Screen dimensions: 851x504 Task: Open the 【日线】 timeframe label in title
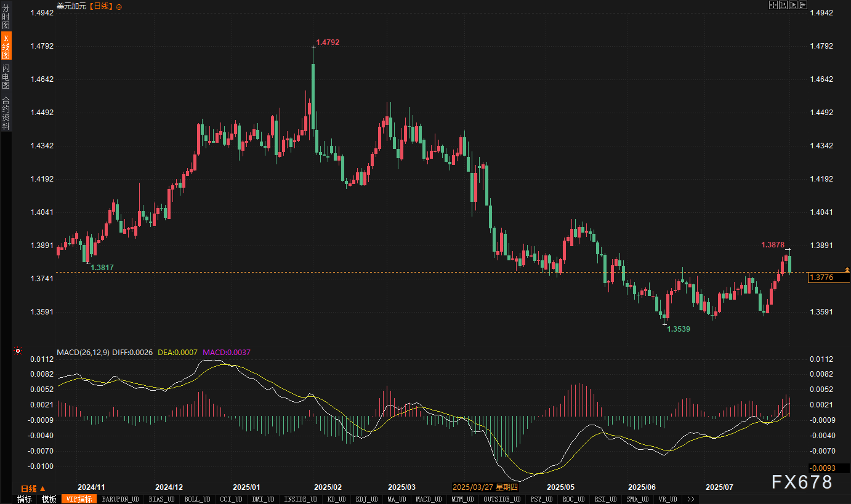(x=101, y=6)
